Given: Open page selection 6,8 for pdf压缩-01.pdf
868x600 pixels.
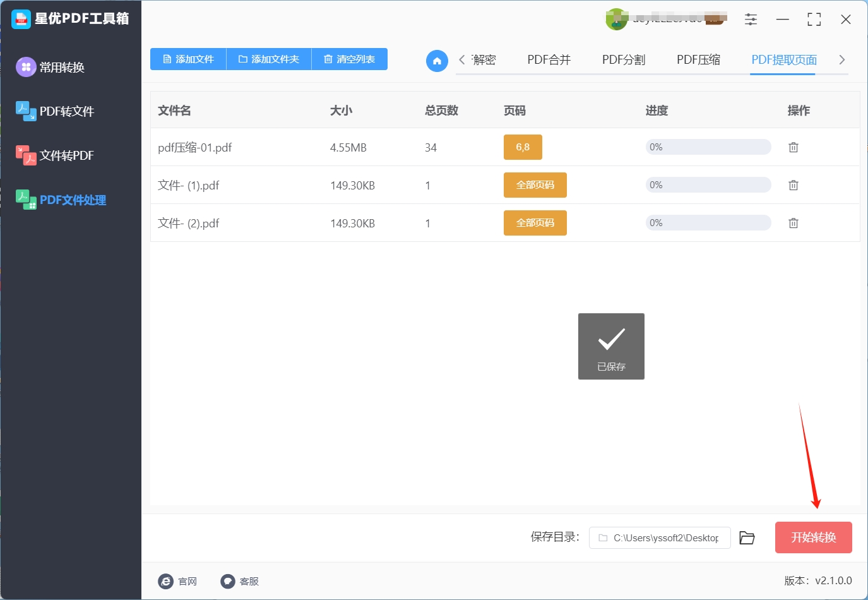Looking at the screenshot, I should (x=523, y=147).
